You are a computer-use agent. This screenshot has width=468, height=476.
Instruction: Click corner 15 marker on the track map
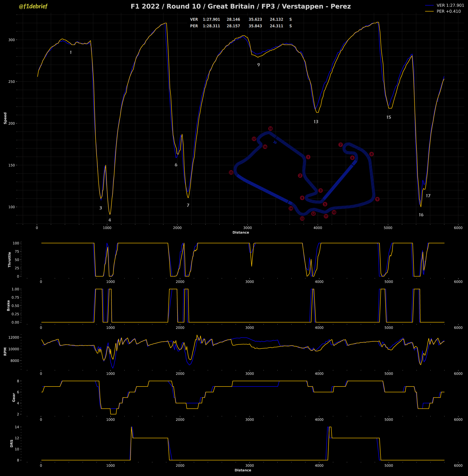pyautogui.click(x=231, y=173)
